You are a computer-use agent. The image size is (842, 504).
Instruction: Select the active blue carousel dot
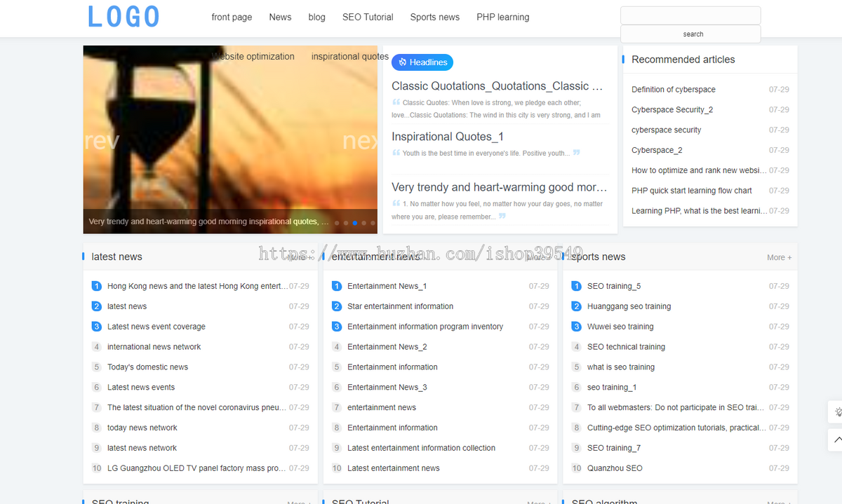[354, 223]
